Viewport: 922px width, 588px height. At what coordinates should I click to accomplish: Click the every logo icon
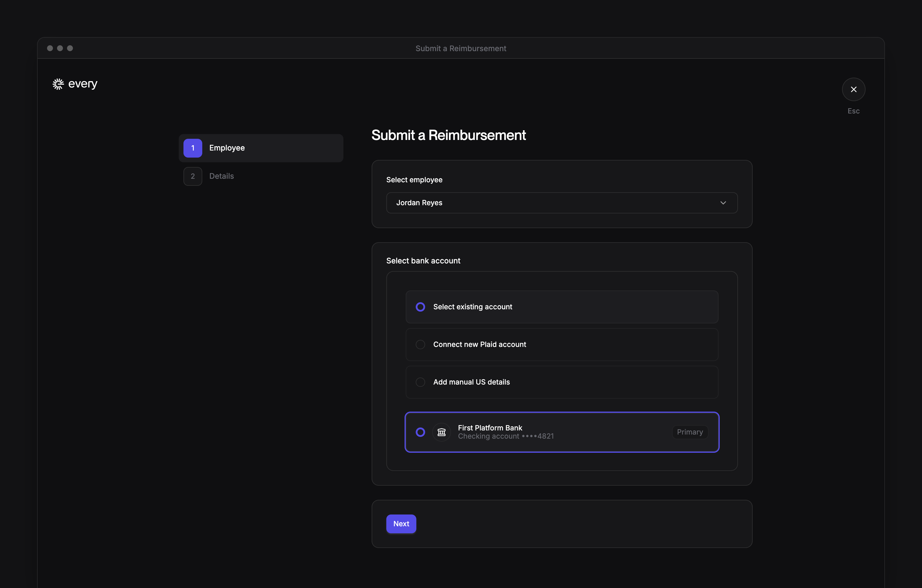coord(58,84)
